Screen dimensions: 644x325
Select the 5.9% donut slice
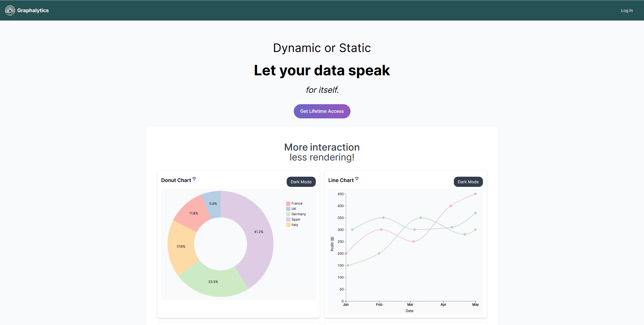point(213,204)
